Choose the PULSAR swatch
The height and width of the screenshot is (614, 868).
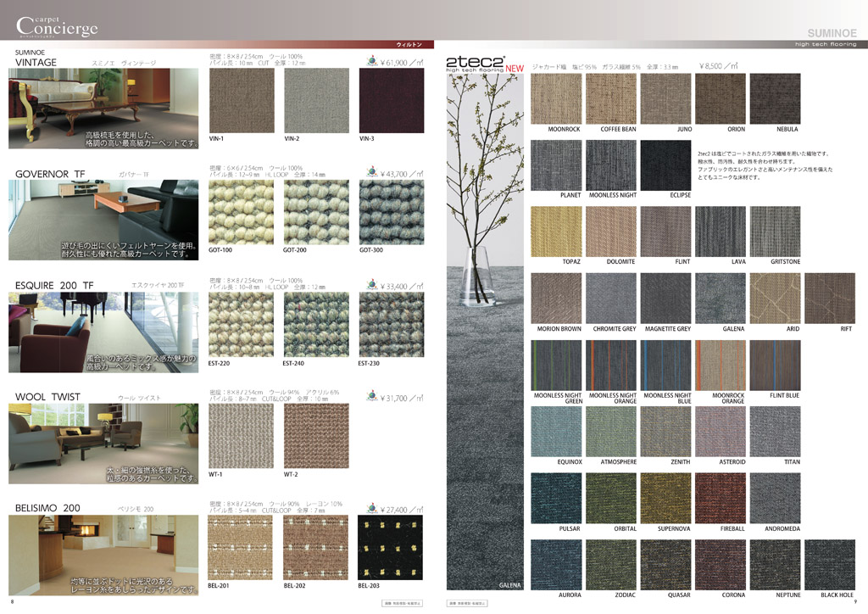tap(556, 499)
